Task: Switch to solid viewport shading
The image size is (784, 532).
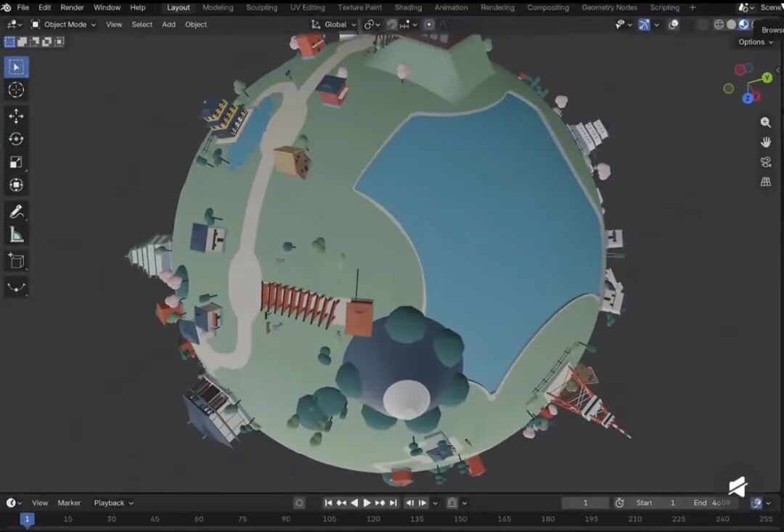Action: pos(731,25)
